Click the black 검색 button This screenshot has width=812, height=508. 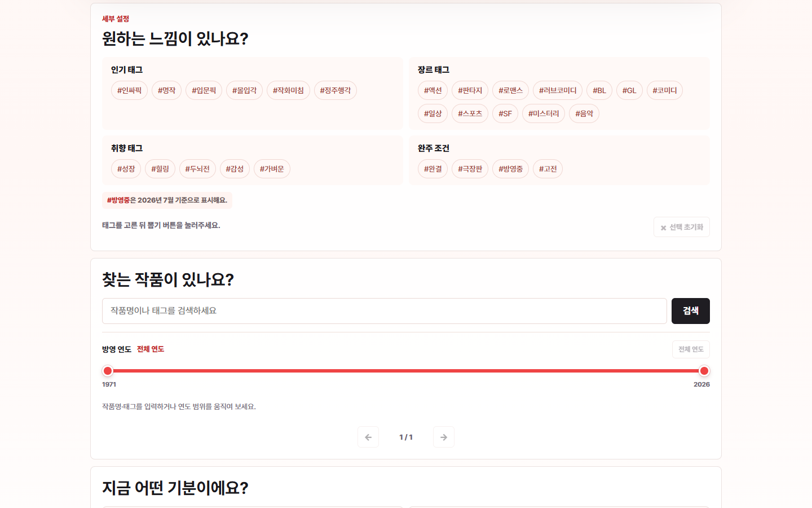click(691, 311)
